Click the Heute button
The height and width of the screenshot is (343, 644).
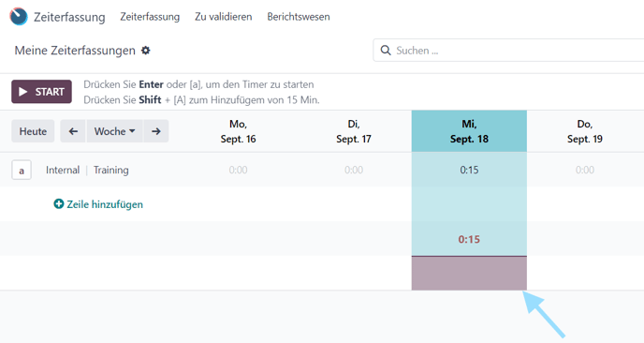[x=33, y=131]
